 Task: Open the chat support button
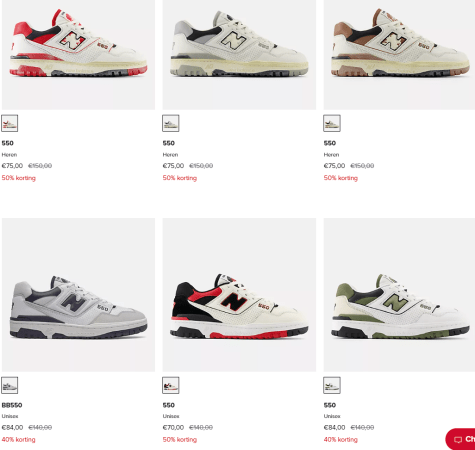point(461,439)
